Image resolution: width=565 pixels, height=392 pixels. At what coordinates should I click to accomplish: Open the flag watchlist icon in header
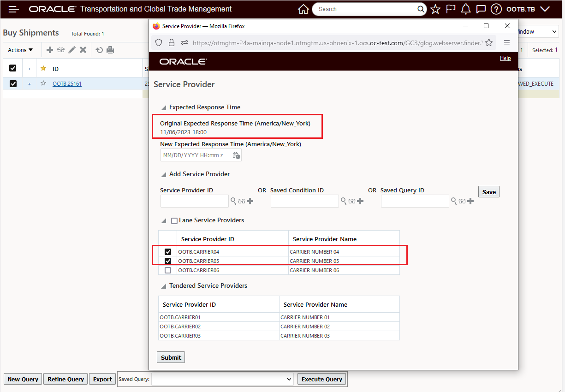[x=451, y=9]
